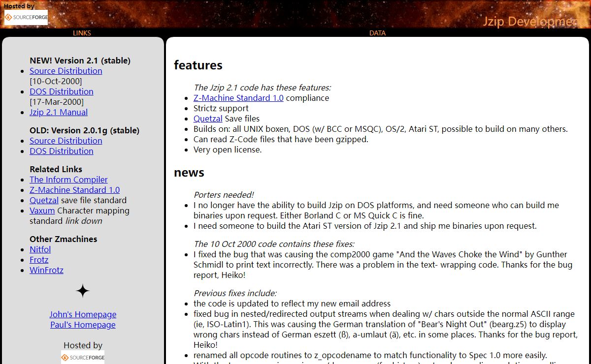Click the 'features' heading
This screenshot has width=591, height=364.
pos(198,65)
